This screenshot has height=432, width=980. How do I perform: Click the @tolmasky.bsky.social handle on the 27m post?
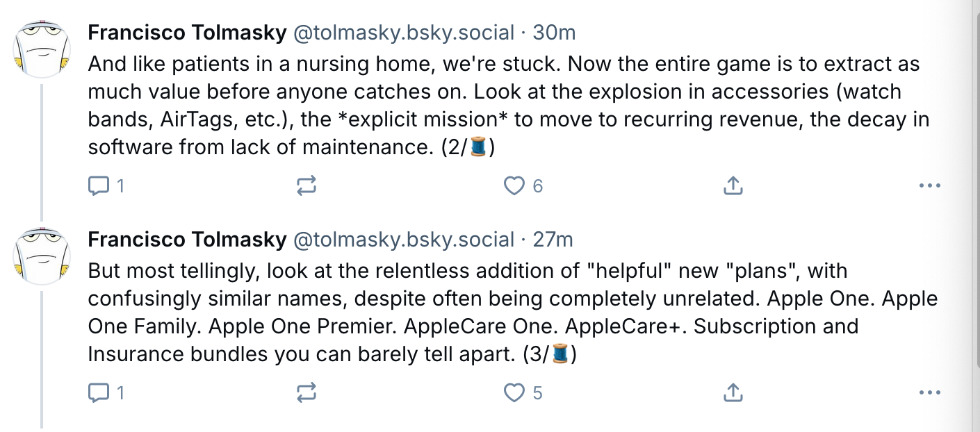[404, 240]
